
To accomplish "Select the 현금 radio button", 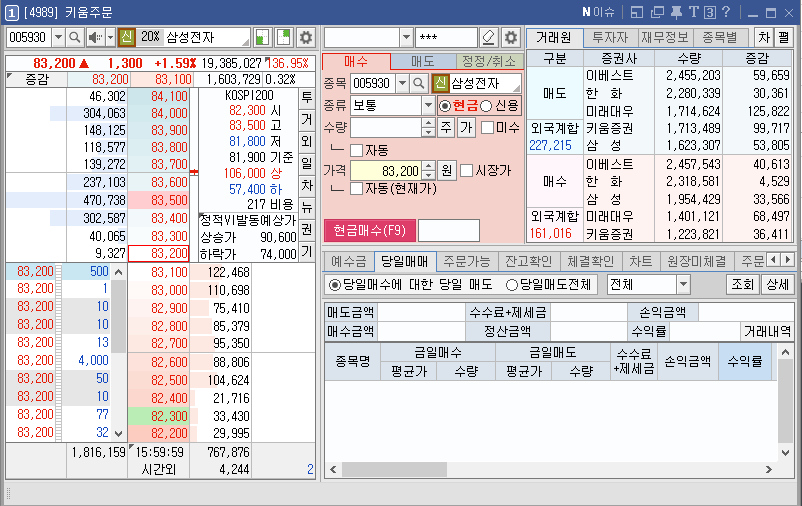I will tap(445, 106).
